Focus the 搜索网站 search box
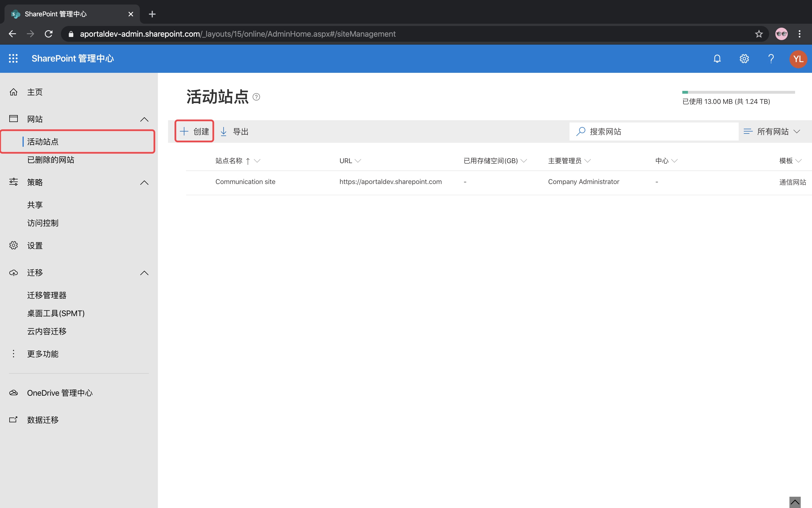The height and width of the screenshot is (508, 812). (x=654, y=131)
